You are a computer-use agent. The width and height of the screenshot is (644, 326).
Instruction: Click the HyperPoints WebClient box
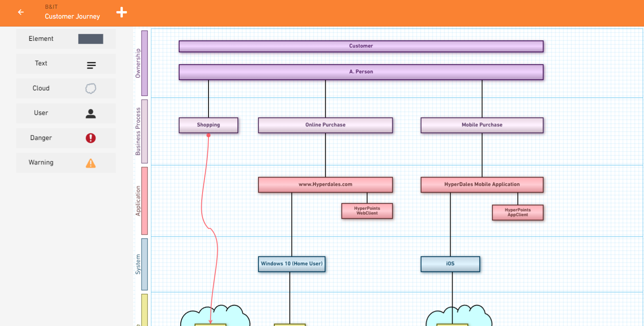[x=367, y=211]
